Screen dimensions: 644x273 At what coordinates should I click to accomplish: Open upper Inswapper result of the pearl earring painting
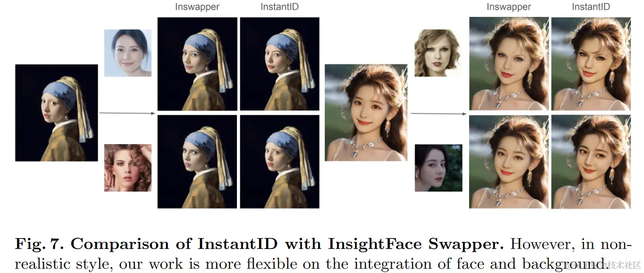(197, 64)
